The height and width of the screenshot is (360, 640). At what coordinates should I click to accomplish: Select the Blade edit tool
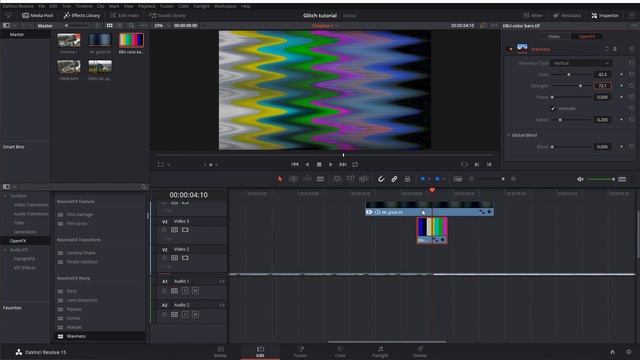tap(320, 179)
